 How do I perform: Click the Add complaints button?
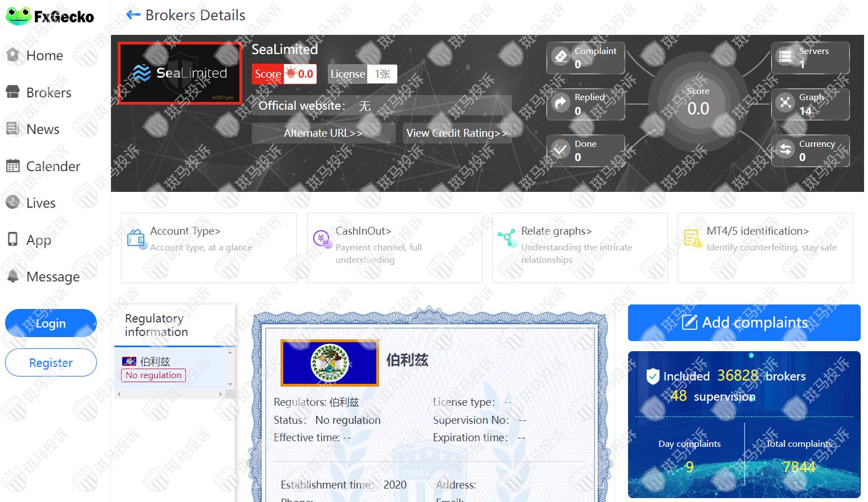point(744,322)
